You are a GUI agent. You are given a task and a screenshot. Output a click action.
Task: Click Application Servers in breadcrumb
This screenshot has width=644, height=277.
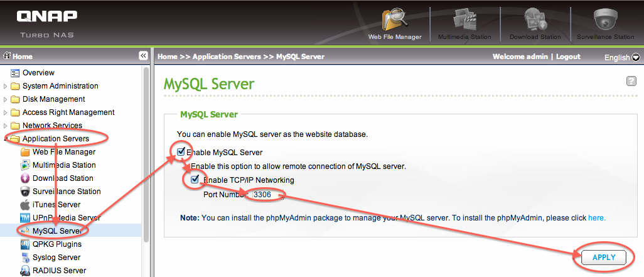point(227,57)
